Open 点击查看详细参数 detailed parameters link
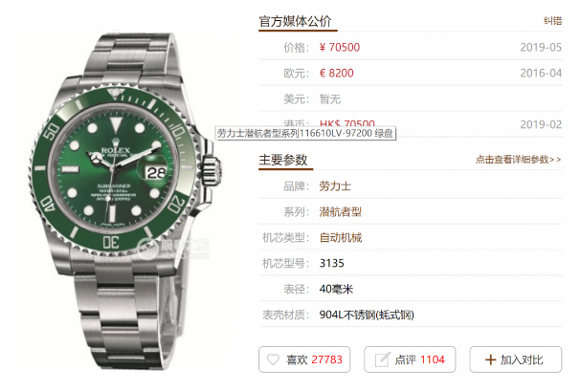This screenshot has height=392, width=581. point(519,160)
